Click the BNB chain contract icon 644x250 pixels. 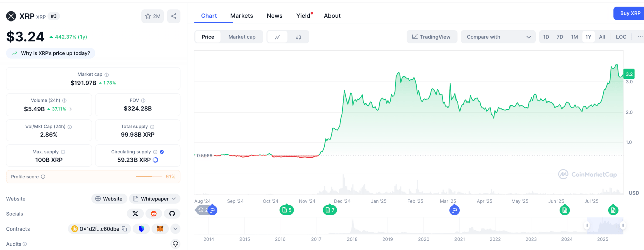pyautogui.click(x=75, y=229)
